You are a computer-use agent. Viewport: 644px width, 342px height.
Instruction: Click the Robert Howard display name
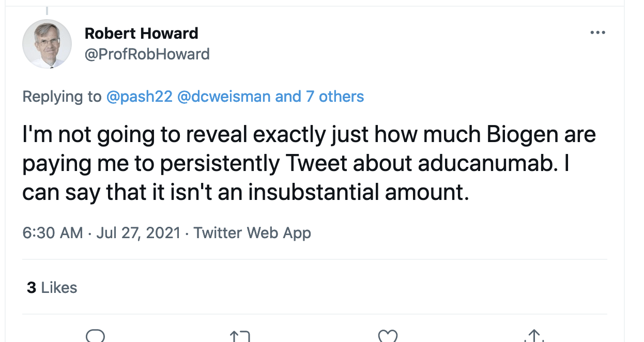click(141, 34)
